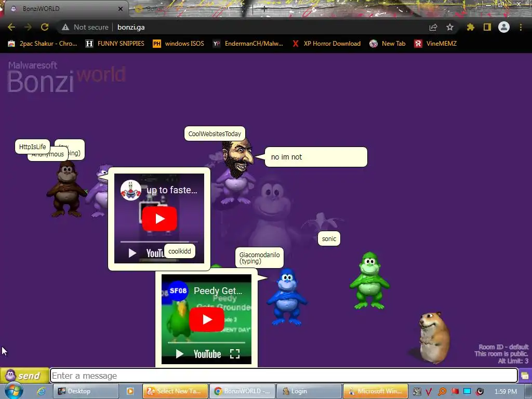Open the windows ISOS bookmark

tap(179, 44)
